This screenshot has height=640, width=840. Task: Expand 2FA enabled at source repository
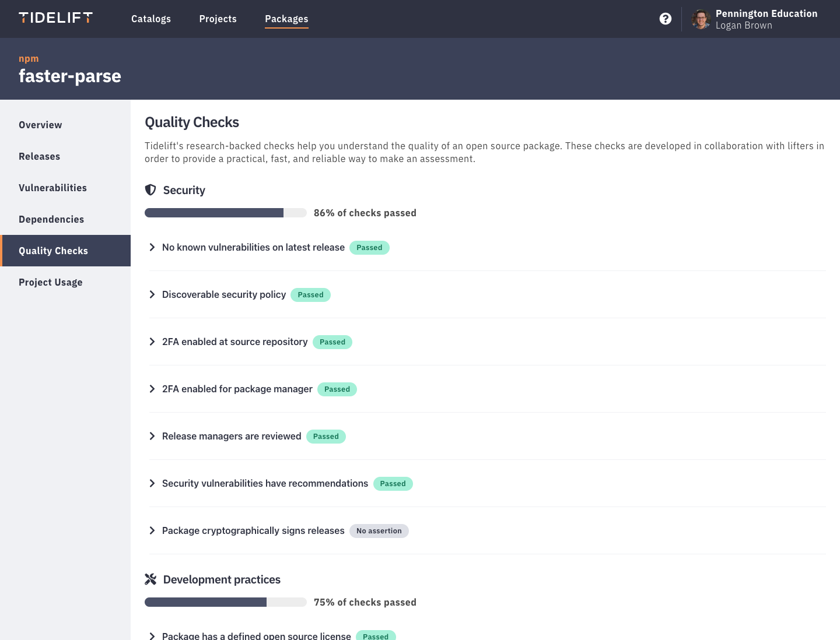(152, 342)
